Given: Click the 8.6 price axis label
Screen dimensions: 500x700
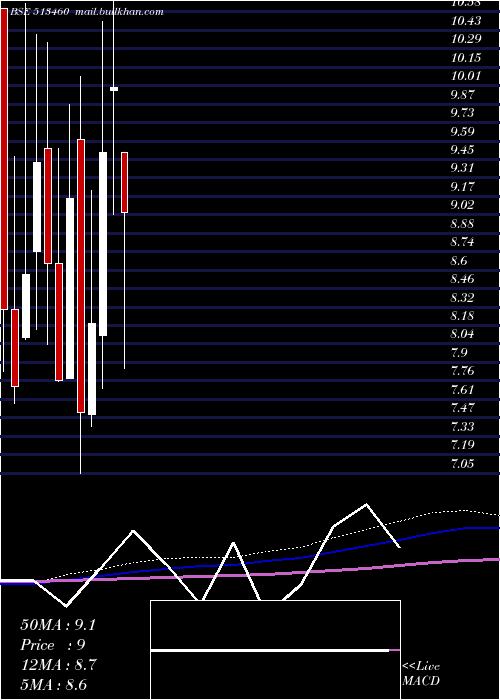Looking at the screenshot, I should tap(459, 260).
